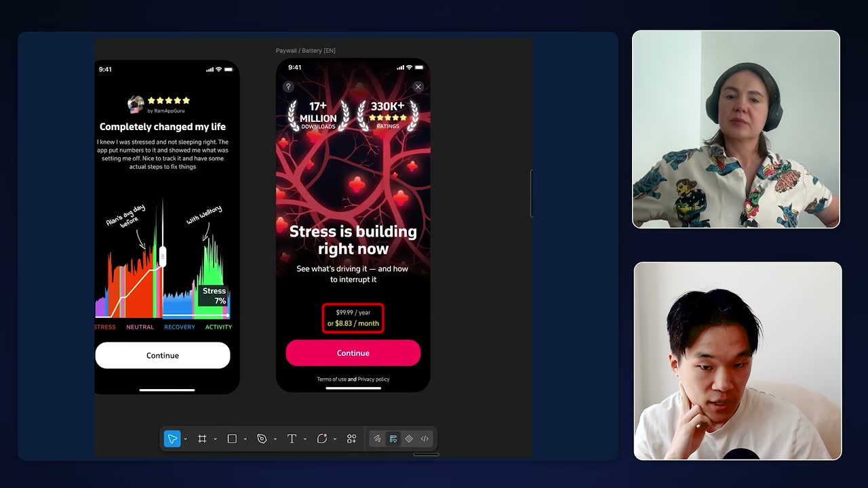The width and height of the screenshot is (868, 488).
Task: Expand the Frame tool options arrow
Action: [215, 439]
